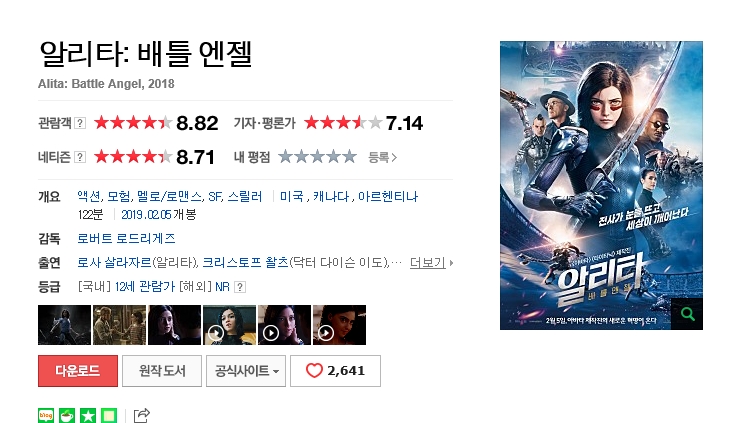The width and height of the screenshot is (744, 423).
Task: Open the help icon beside 관람객
Action: 80,123
